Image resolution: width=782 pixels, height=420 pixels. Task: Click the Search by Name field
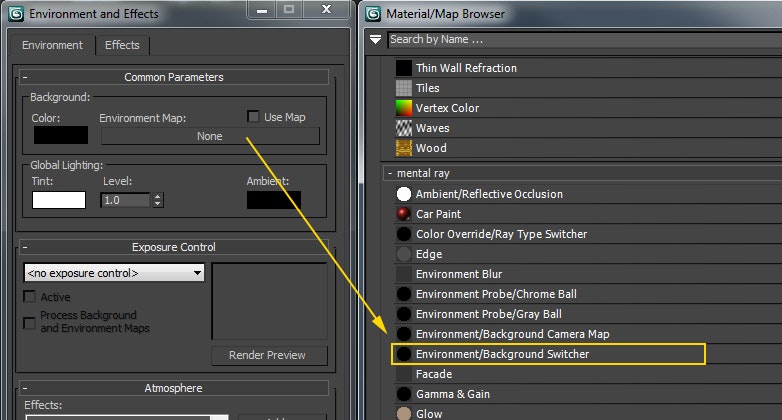coord(580,40)
